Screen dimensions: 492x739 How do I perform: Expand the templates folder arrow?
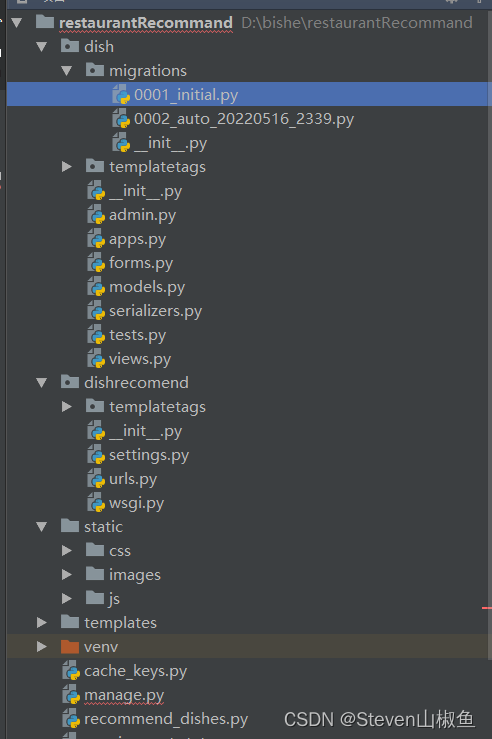tap(42, 622)
